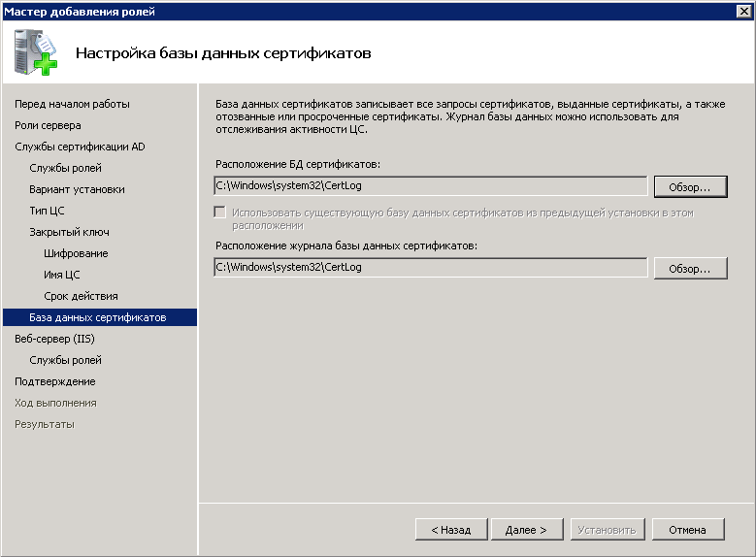The image size is (756, 557).
Task: Select Службы сертификации AD in sidebar
Action: [80, 147]
